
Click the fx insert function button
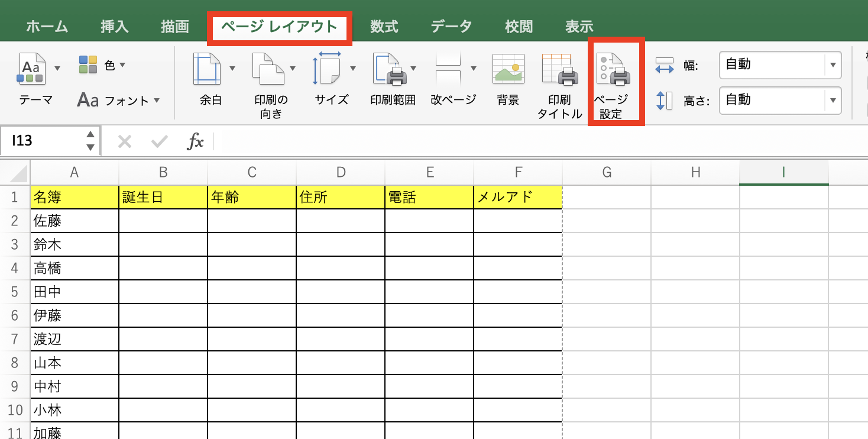coord(195,141)
